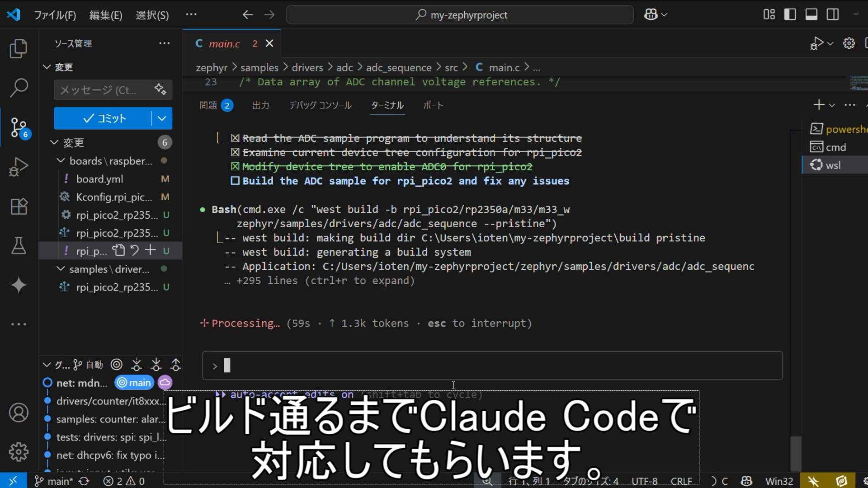868x488 pixels.
Task: Go forward with the navigation arrow
Action: pos(269,15)
